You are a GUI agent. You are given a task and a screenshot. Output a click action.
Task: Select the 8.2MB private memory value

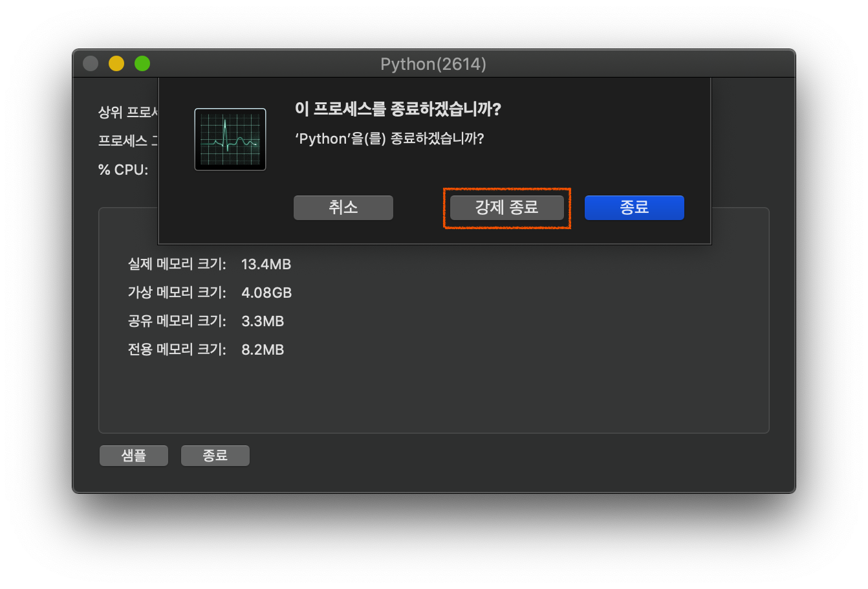(263, 350)
